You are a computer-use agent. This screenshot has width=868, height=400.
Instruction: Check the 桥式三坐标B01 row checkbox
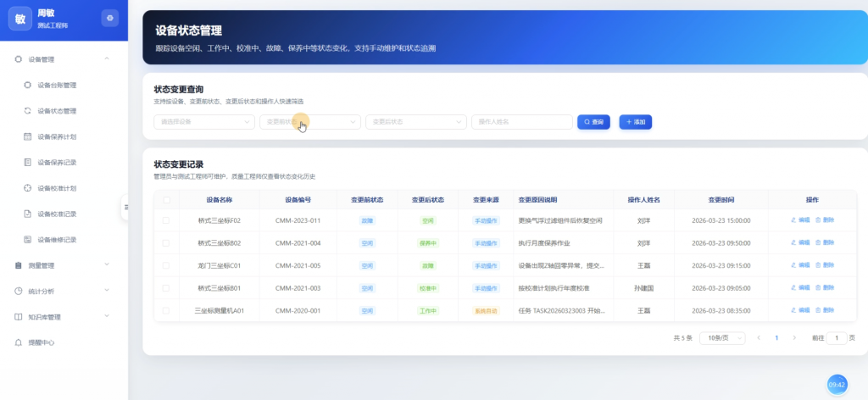166,288
